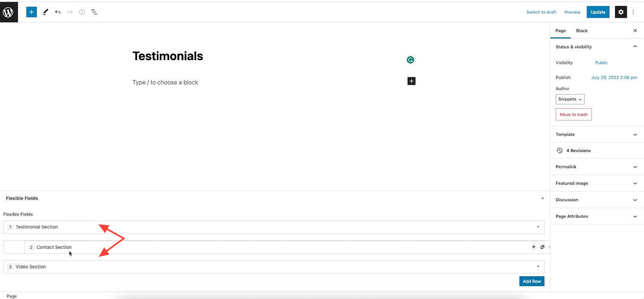
Task: Click the Update button
Action: tap(598, 12)
